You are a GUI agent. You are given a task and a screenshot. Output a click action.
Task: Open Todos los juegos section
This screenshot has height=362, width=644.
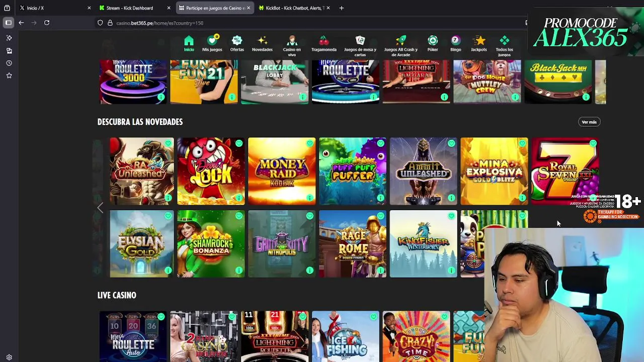pyautogui.click(x=504, y=46)
